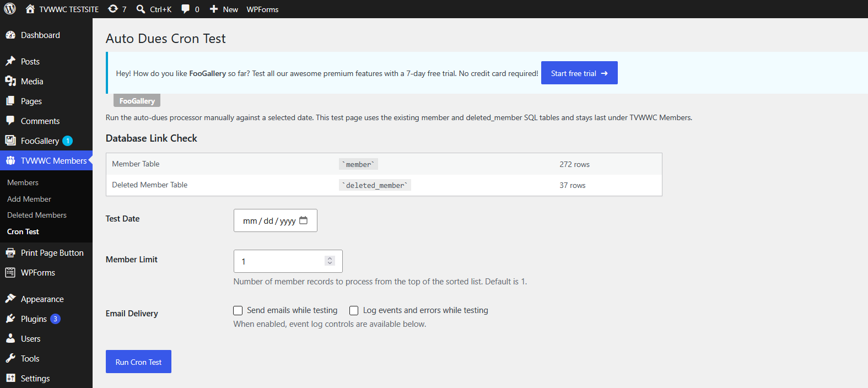Open the comments bubble icon in admin bar
The image size is (868, 388).
click(186, 9)
